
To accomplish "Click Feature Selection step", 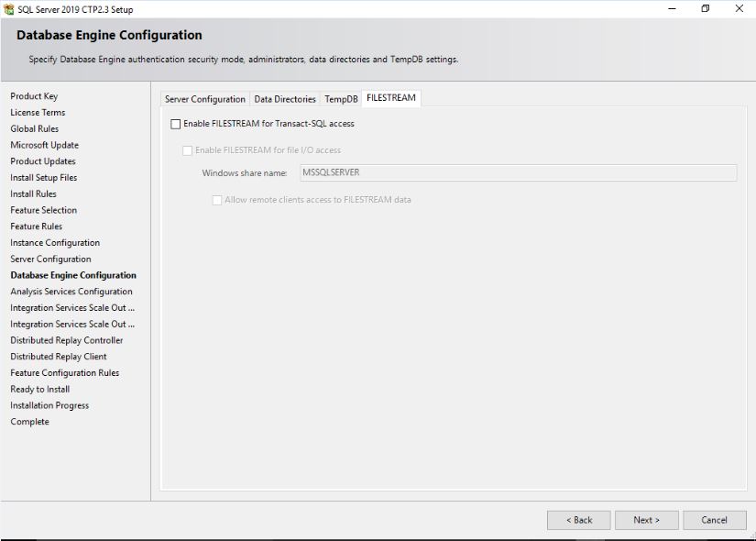I will coord(43,210).
